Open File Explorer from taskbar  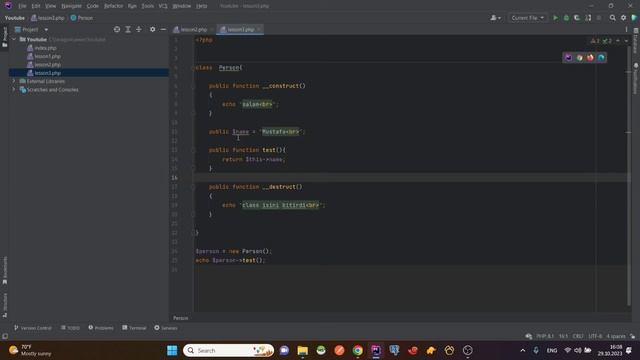point(302,350)
